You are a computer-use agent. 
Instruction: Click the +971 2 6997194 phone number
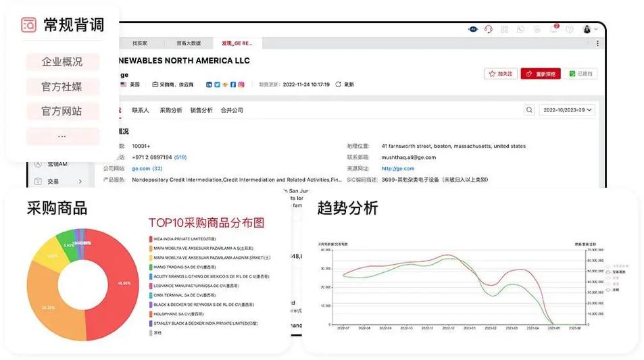click(x=152, y=157)
